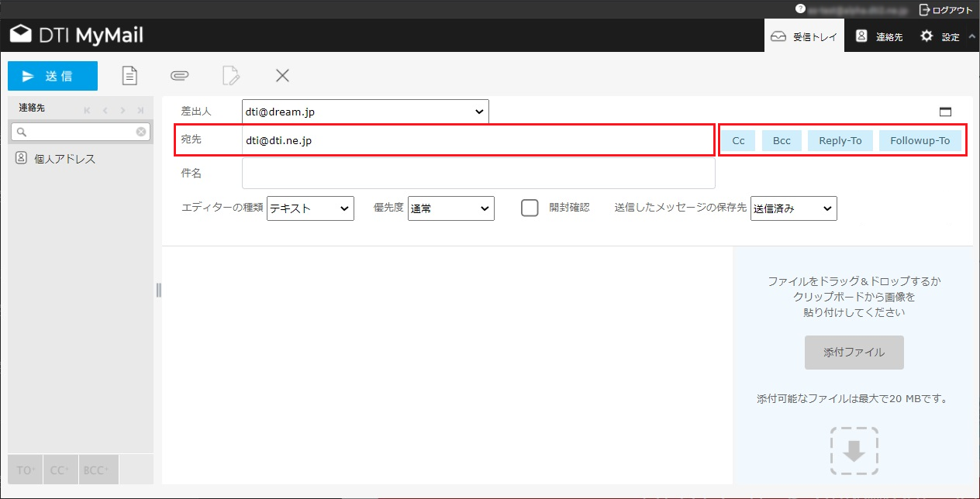The image size is (980, 499).
Task: Click the download arrow drop zone icon
Action: (x=854, y=451)
